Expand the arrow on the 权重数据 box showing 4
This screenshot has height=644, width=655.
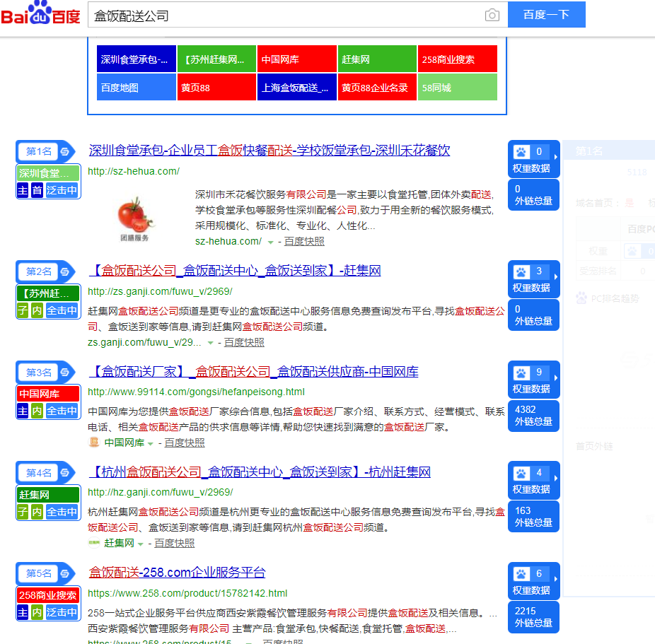[x=555, y=479]
